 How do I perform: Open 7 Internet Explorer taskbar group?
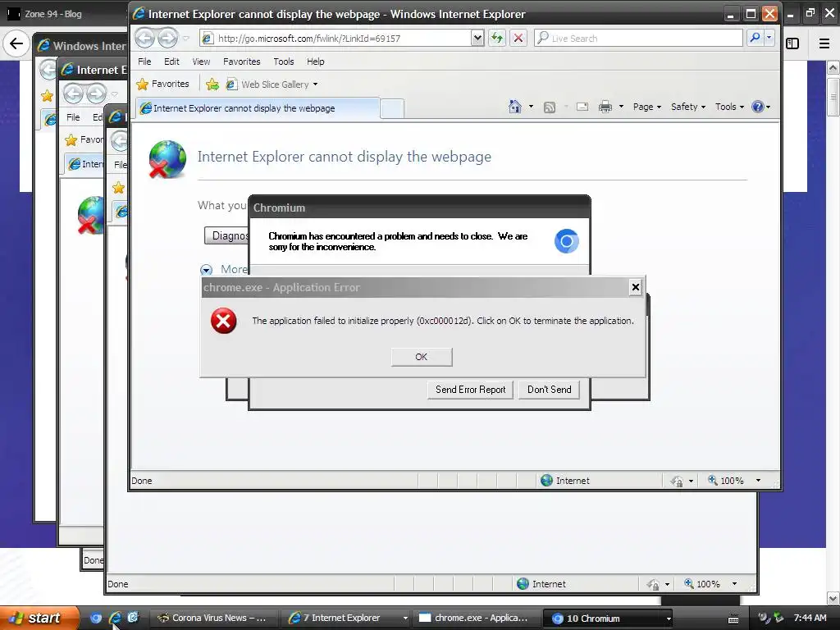348,618
